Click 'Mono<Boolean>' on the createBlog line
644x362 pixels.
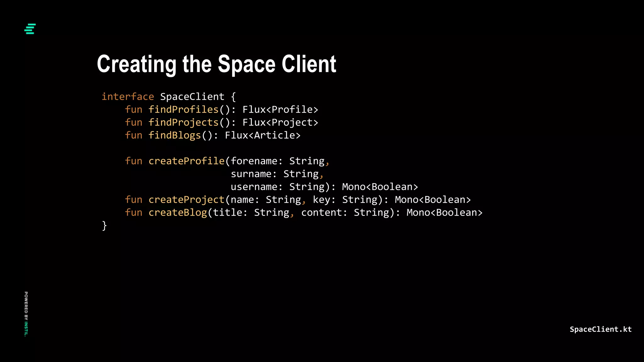[444, 212]
